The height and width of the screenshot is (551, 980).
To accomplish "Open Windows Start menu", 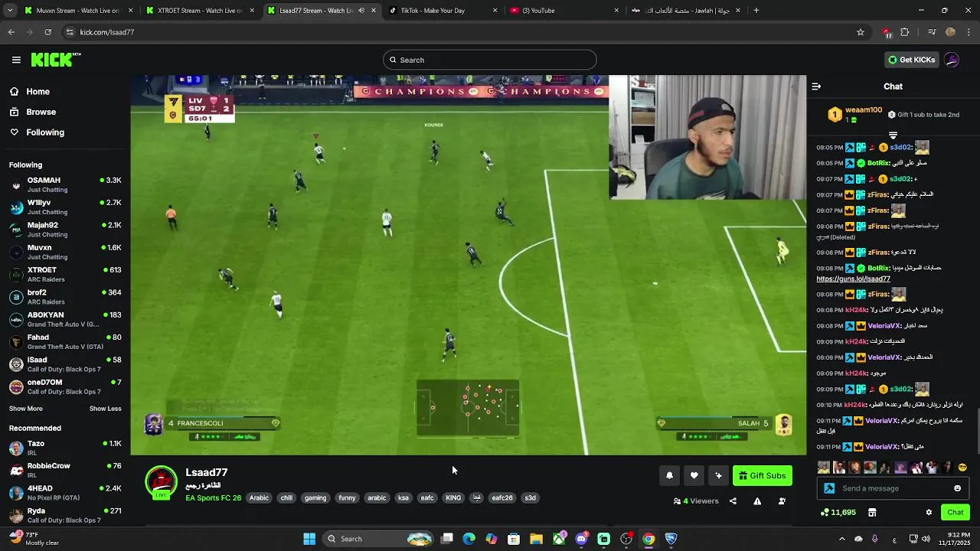I will click(x=309, y=539).
